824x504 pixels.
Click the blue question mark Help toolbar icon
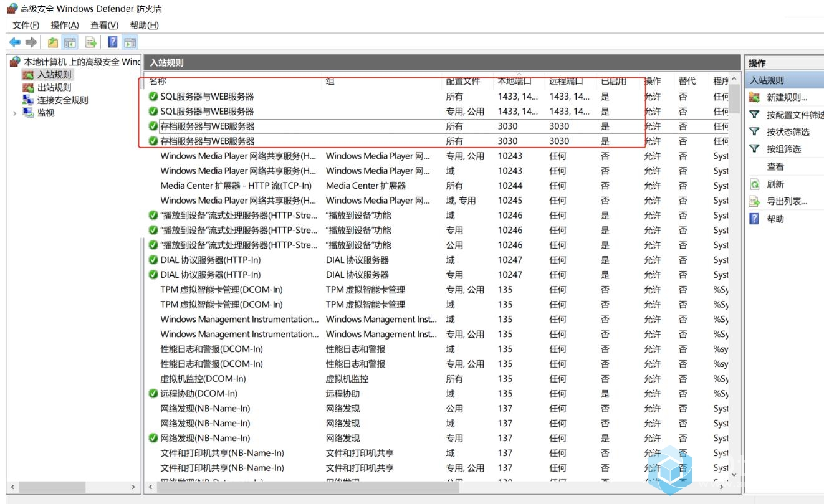[x=112, y=42]
